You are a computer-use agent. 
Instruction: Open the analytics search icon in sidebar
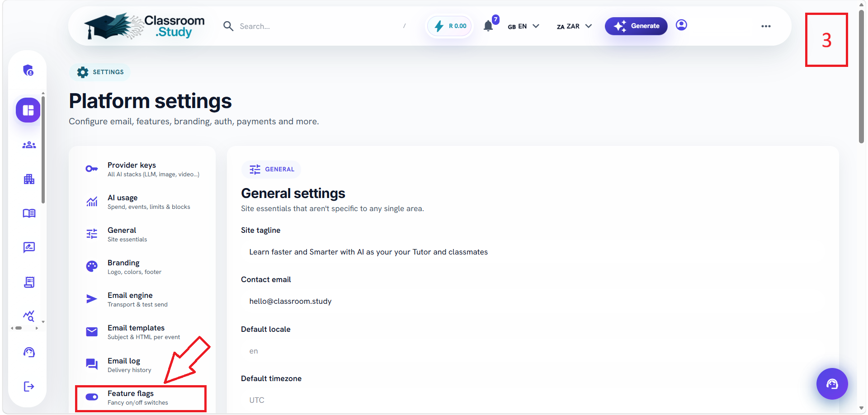tap(29, 316)
